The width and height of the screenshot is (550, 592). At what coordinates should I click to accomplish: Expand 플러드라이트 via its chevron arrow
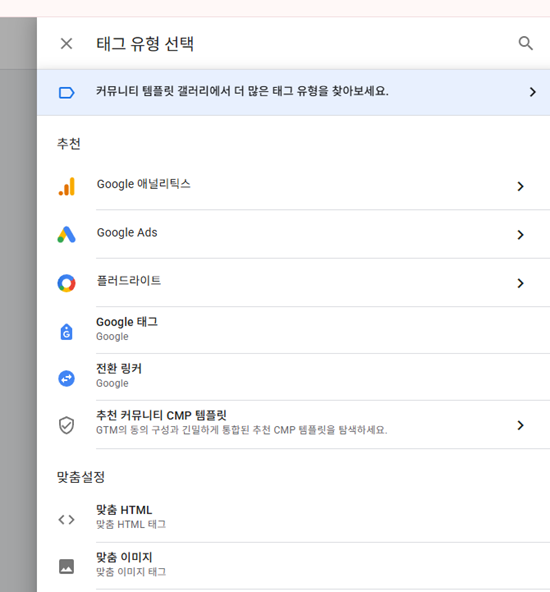521,283
